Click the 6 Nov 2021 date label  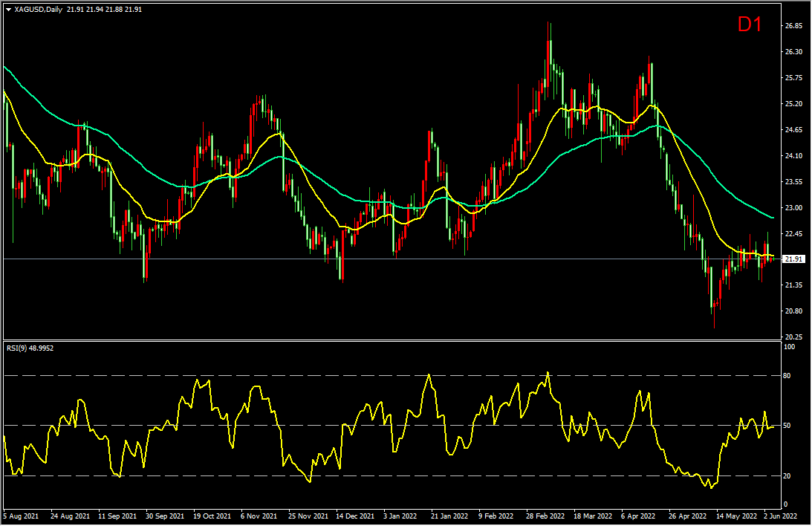tap(259, 516)
